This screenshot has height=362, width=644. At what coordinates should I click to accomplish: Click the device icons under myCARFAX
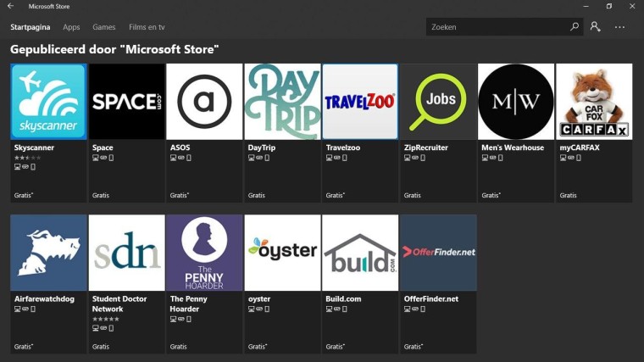coord(570,158)
